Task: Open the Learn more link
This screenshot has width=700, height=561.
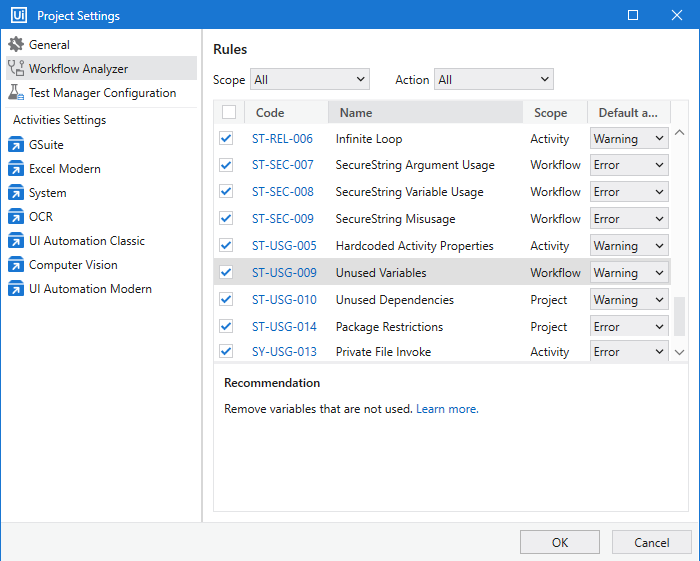Action: pos(447,409)
